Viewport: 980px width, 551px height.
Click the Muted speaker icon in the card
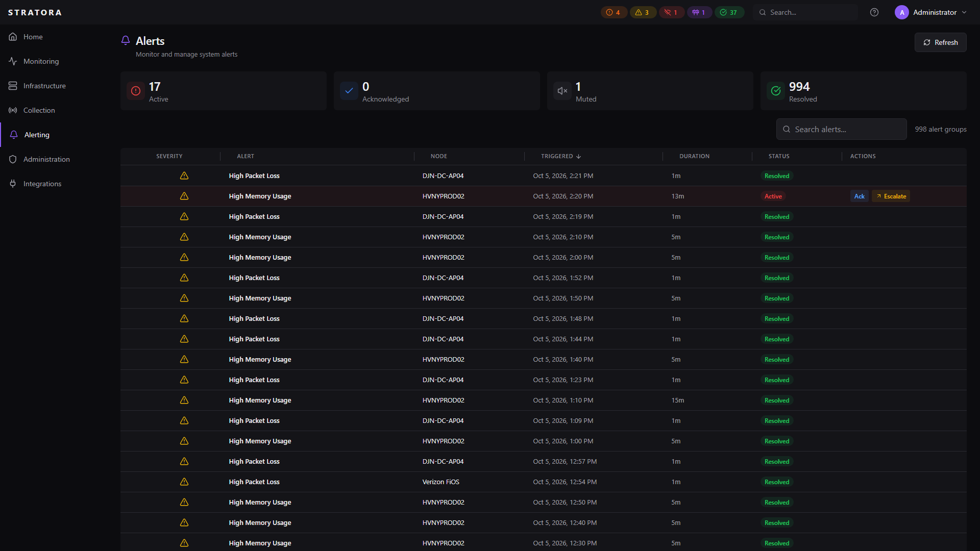pyautogui.click(x=562, y=91)
